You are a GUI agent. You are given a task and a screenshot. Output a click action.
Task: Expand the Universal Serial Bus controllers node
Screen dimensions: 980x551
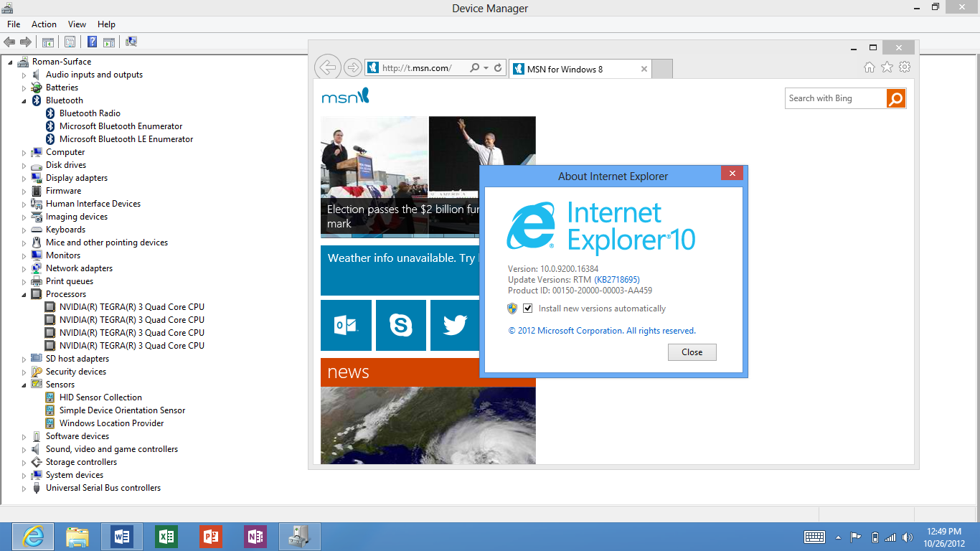[x=24, y=488]
